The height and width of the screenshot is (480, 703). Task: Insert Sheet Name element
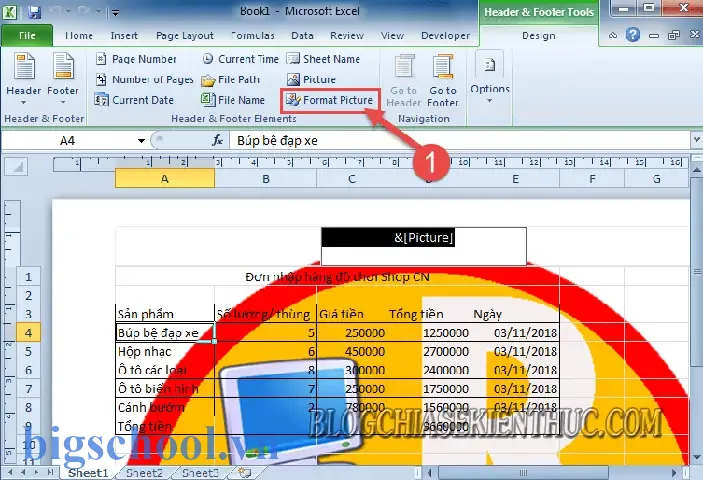pos(323,59)
